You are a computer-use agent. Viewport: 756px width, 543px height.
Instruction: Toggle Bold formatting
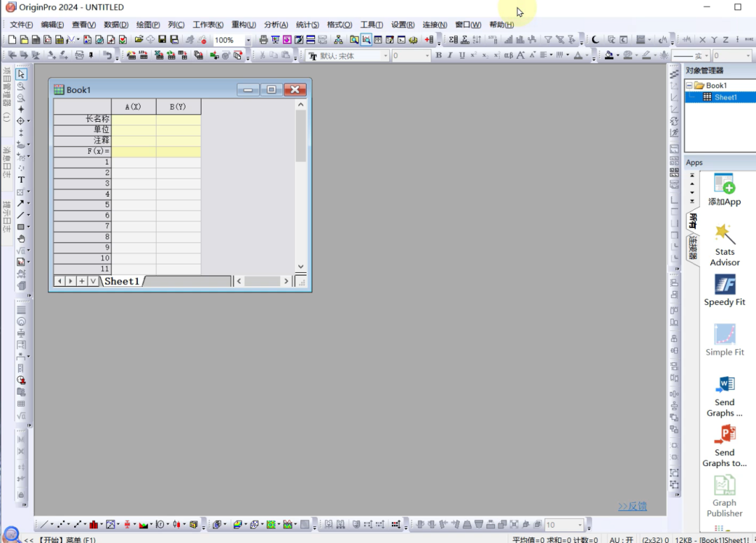coord(438,55)
